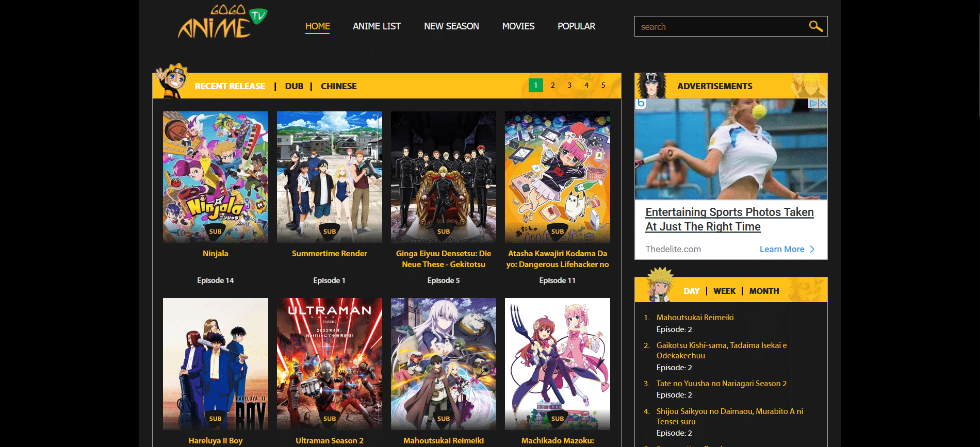Click the Ginga Eiyuu Densetsu title link

444,259
